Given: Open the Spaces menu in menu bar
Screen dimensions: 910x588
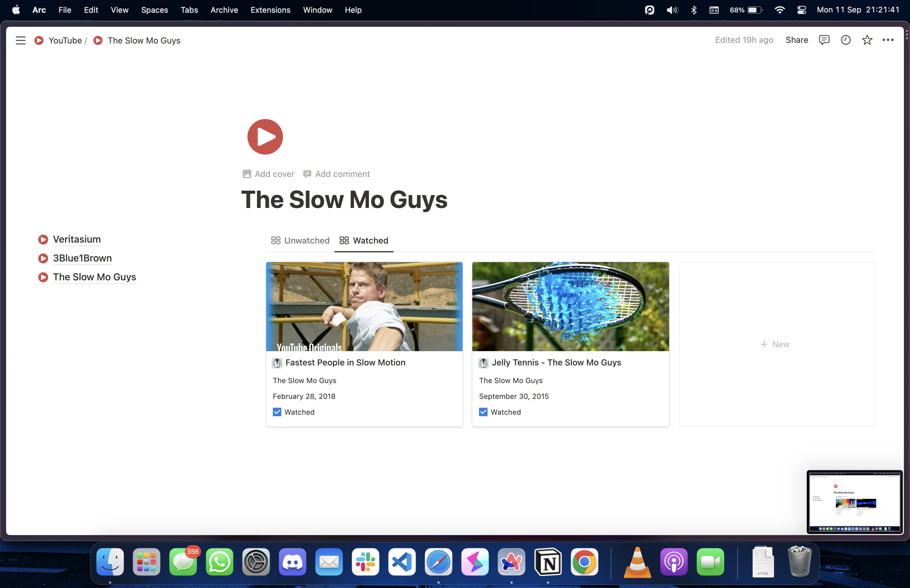Looking at the screenshot, I should [x=154, y=10].
